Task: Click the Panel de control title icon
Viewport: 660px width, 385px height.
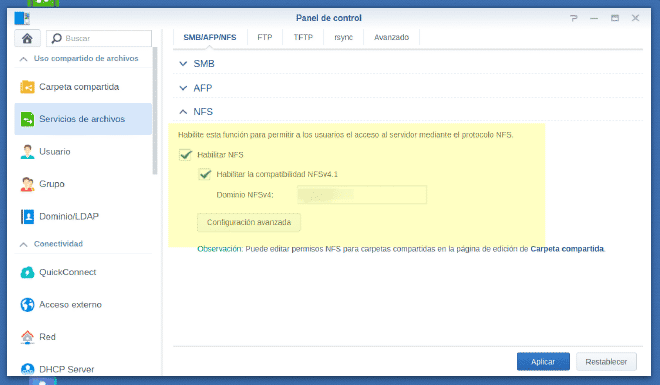Action: (x=22, y=18)
